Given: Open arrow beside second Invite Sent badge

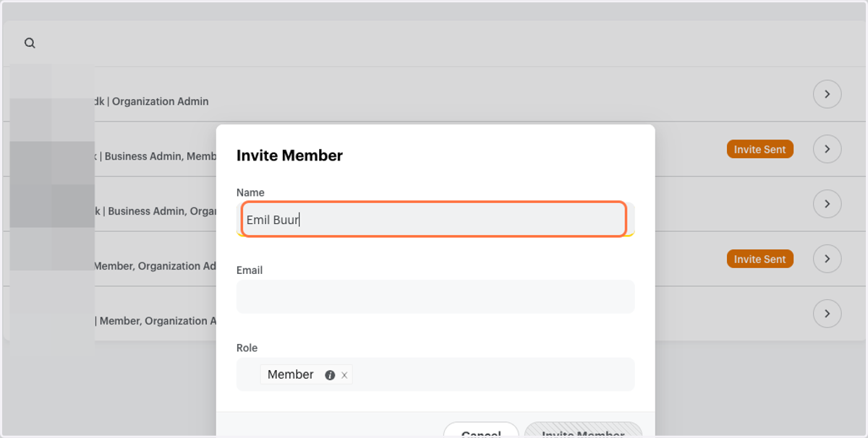Looking at the screenshot, I should tap(827, 259).
